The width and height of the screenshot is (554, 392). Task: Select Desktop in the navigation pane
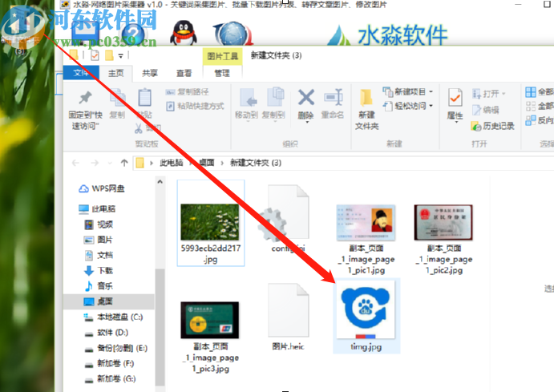(109, 301)
